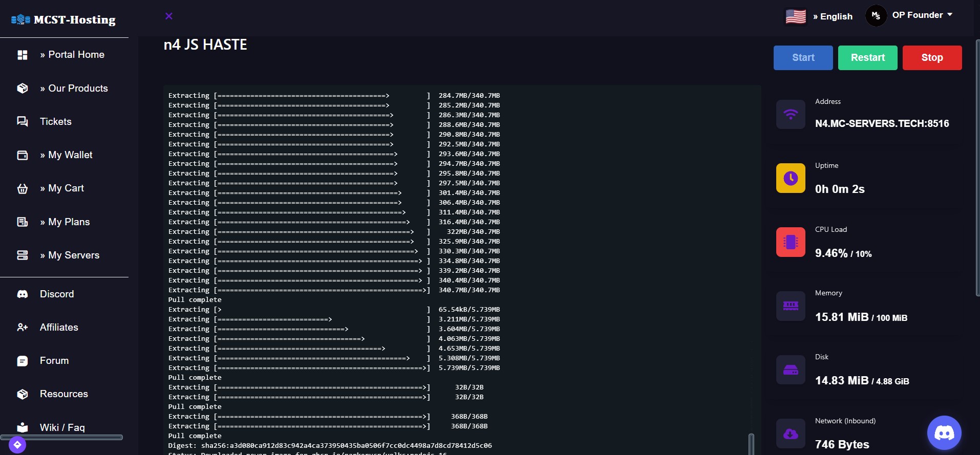Screen dimensions: 980x455
Task: Click the Tickets chat bubble icon
Action: [23, 122]
